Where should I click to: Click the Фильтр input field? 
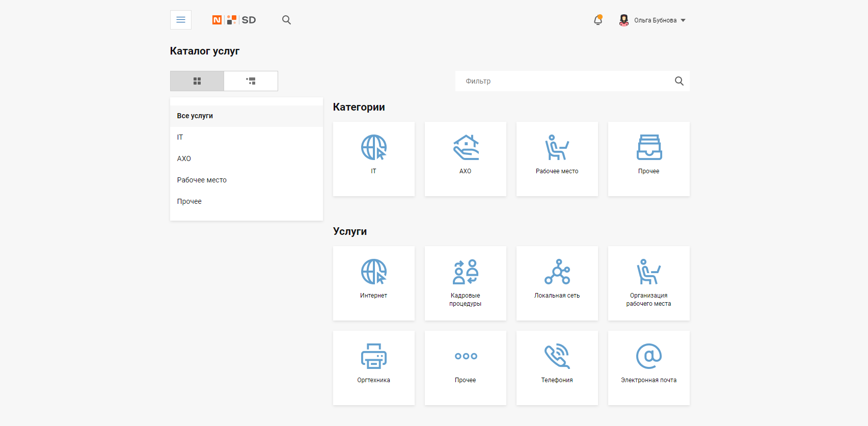[x=563, y=81]
